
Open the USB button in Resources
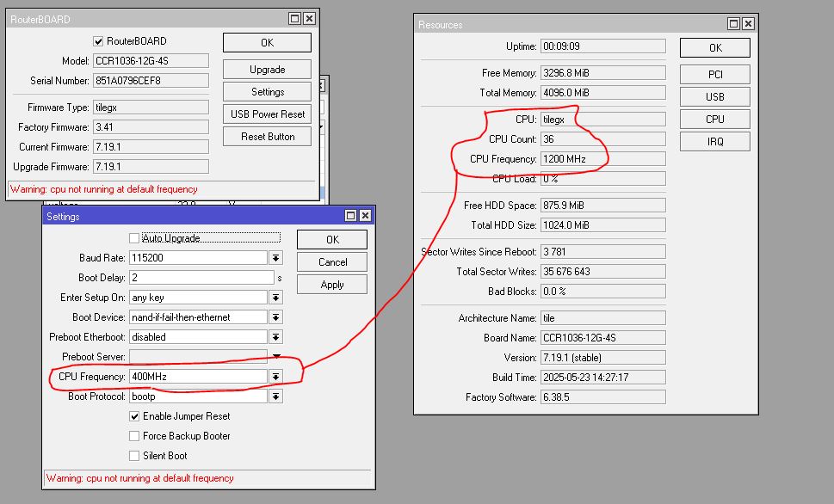[x=715, y=97]
